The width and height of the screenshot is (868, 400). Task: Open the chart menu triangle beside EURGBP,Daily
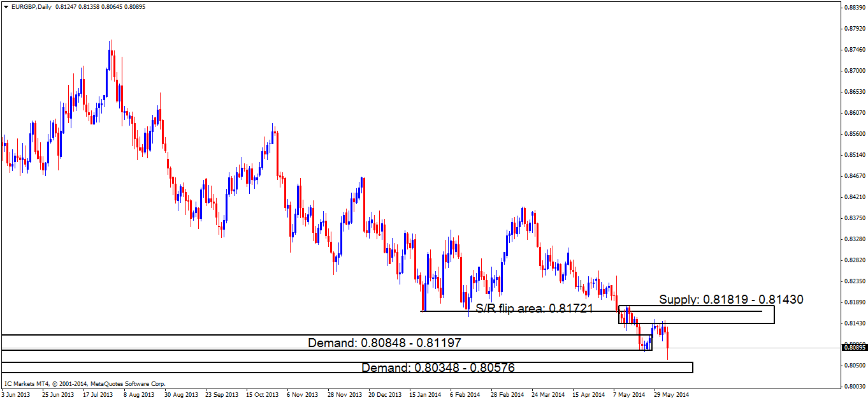6,6
